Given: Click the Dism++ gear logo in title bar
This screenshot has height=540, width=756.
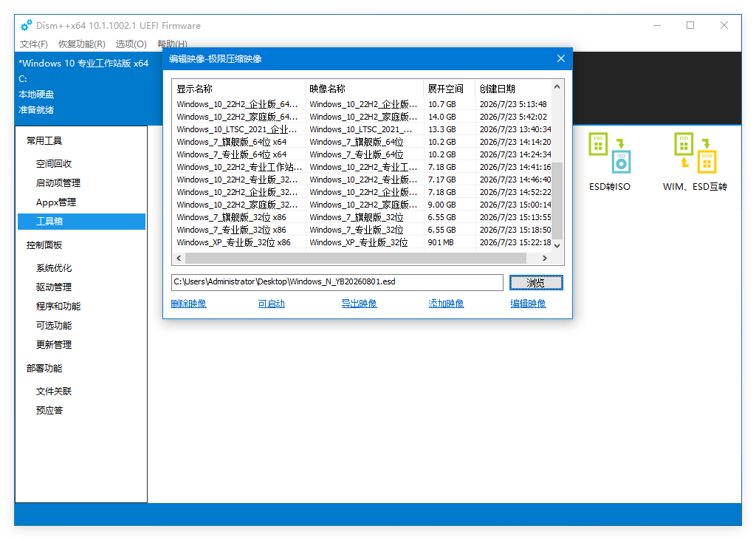Looking at the screenshot, I should pyautogui.click(x=26, y=25).
